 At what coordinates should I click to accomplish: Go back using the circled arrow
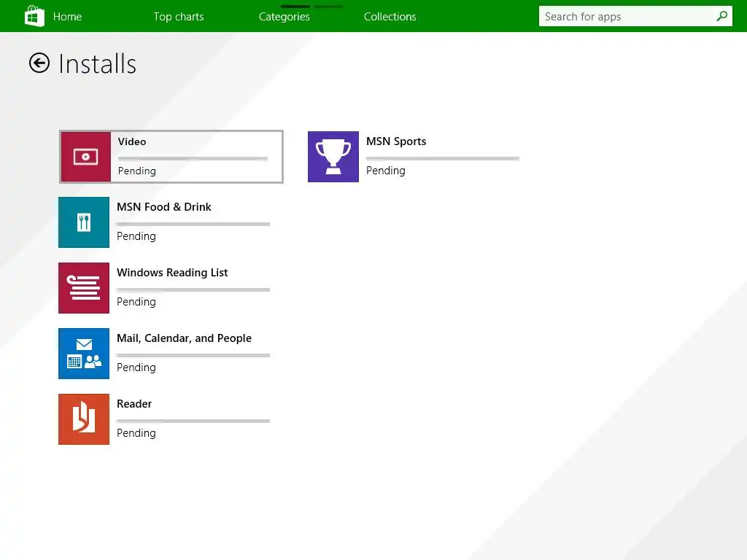39,63
